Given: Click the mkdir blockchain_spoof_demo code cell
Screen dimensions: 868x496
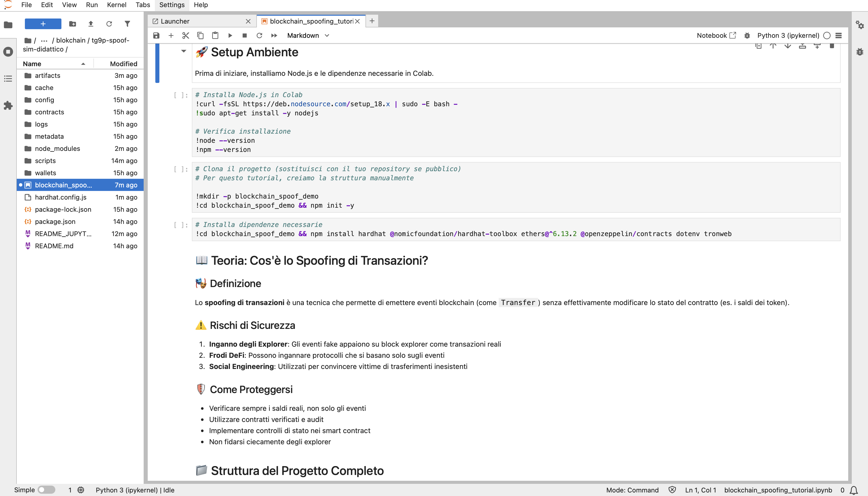Looking at the screenshot, I should click(x=516, y=187).
